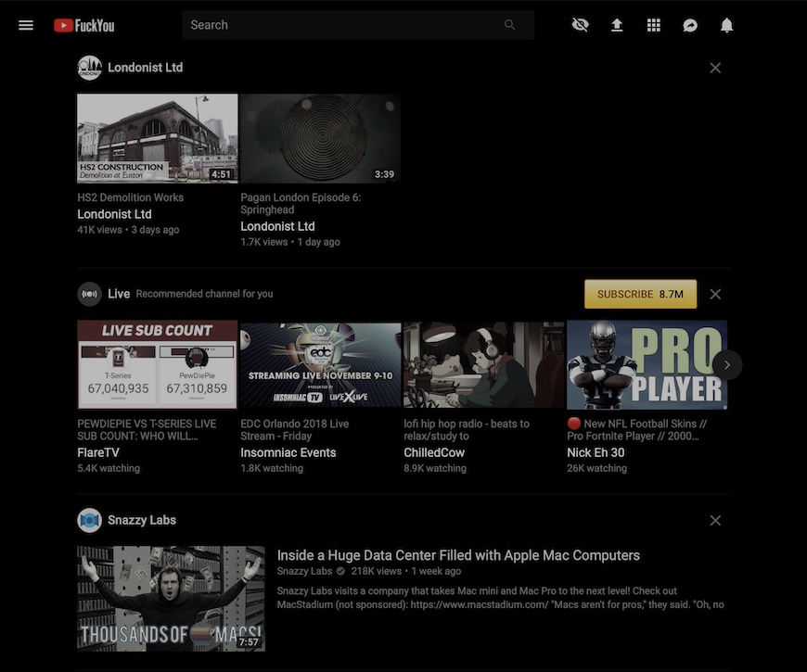807x672 pixels.
Task: Click the search magnifier icon
Action: point(509,25)
